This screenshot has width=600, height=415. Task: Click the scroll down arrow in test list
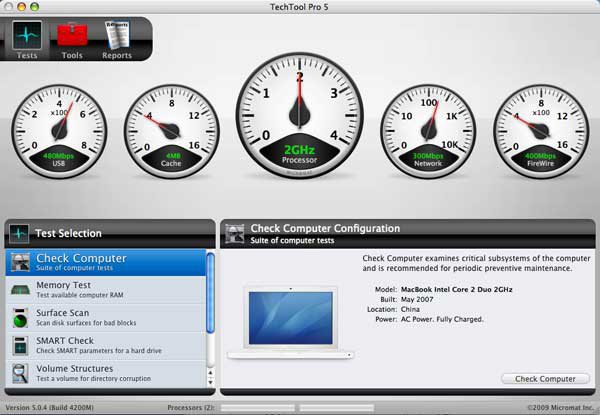tap(210, 381)
